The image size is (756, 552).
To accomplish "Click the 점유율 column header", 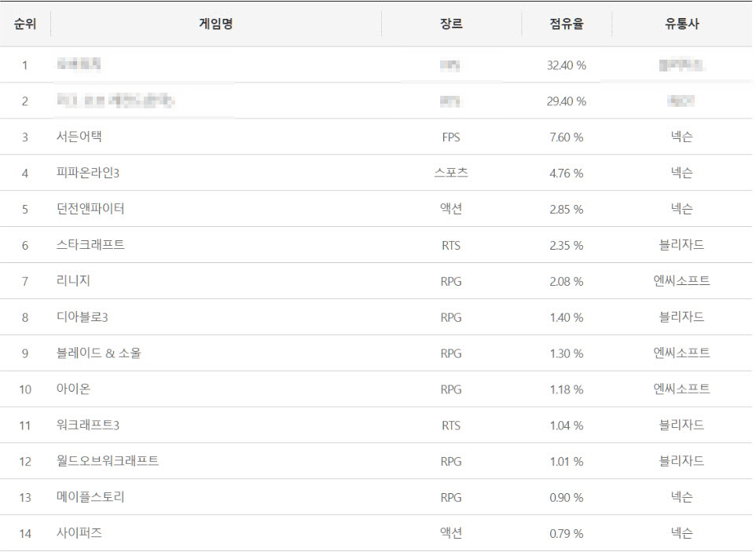I will click(x=567, y=24).
